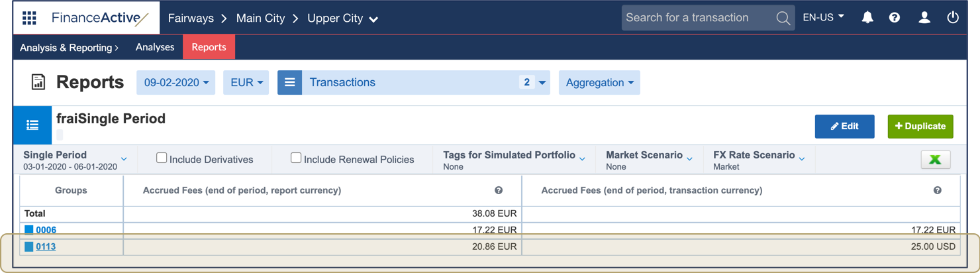The image size is (980, 273).
Task: Expand the EUR currency dropdown
Action: [246, 83]
